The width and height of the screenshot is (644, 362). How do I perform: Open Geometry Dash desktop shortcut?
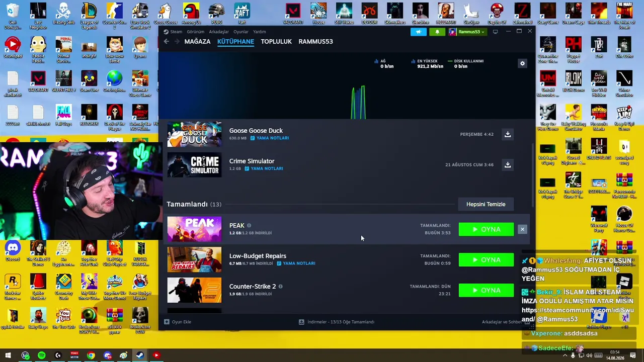pos(63,287)
